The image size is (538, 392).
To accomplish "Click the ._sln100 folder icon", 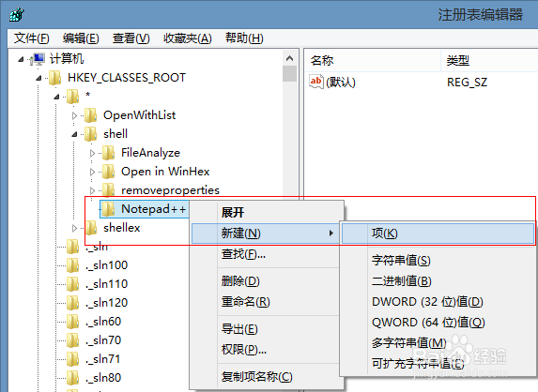I will [72, 265].
